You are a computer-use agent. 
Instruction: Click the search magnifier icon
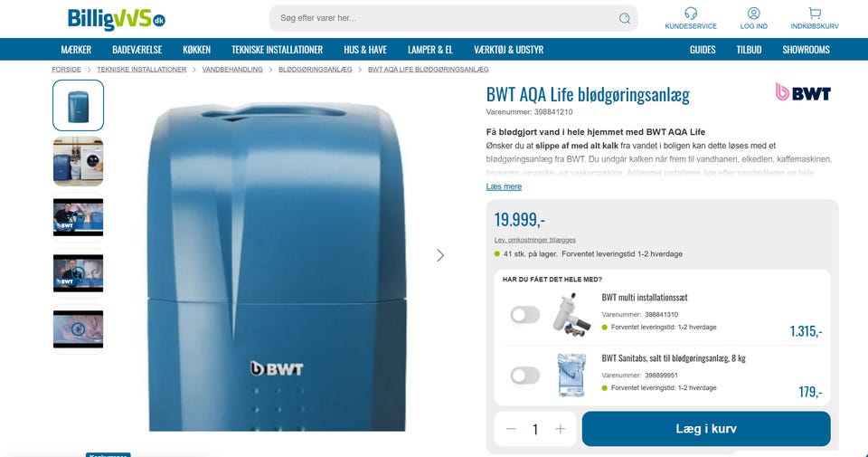point(625,18)
